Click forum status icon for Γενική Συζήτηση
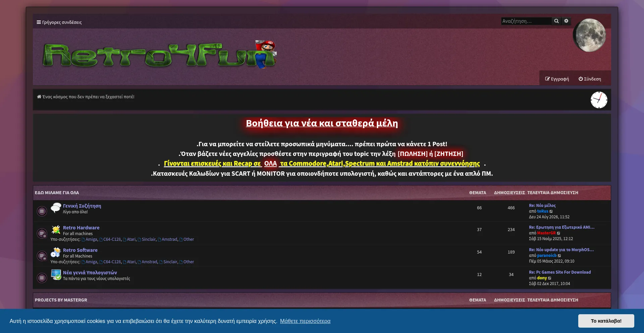The width and height of the screenshot is (644, 333). [42, 211]
